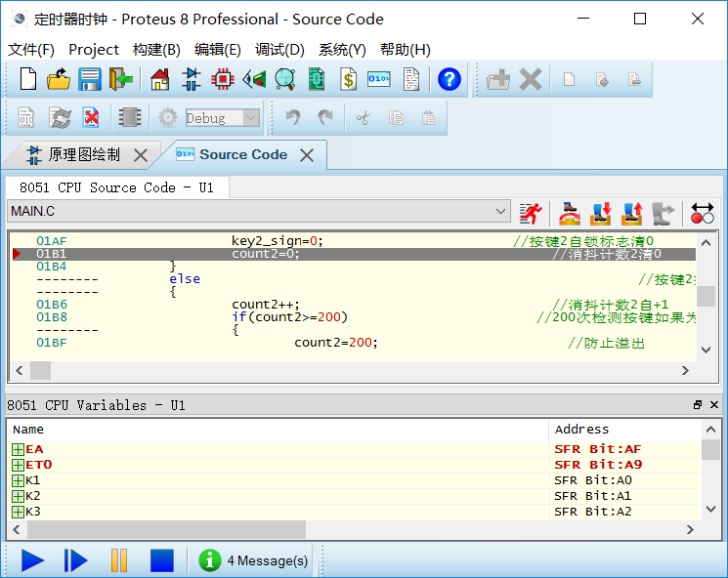728x578 pixels.
Task: Click the source code vertical scrollbar thumb
Action: coord(707,296)
